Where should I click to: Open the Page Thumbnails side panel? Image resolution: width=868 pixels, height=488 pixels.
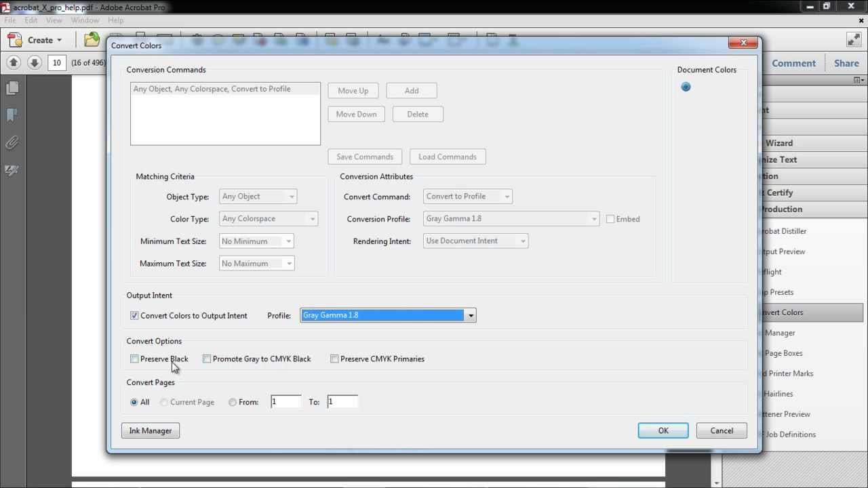pyautogui.click(x=12, y=88)
